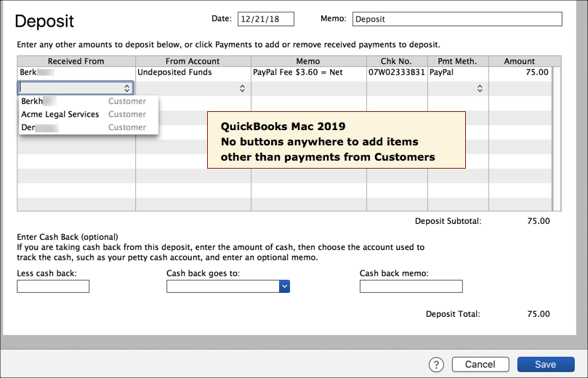Click the Chk No. column header
588x378 pixels.
(397, 61)
